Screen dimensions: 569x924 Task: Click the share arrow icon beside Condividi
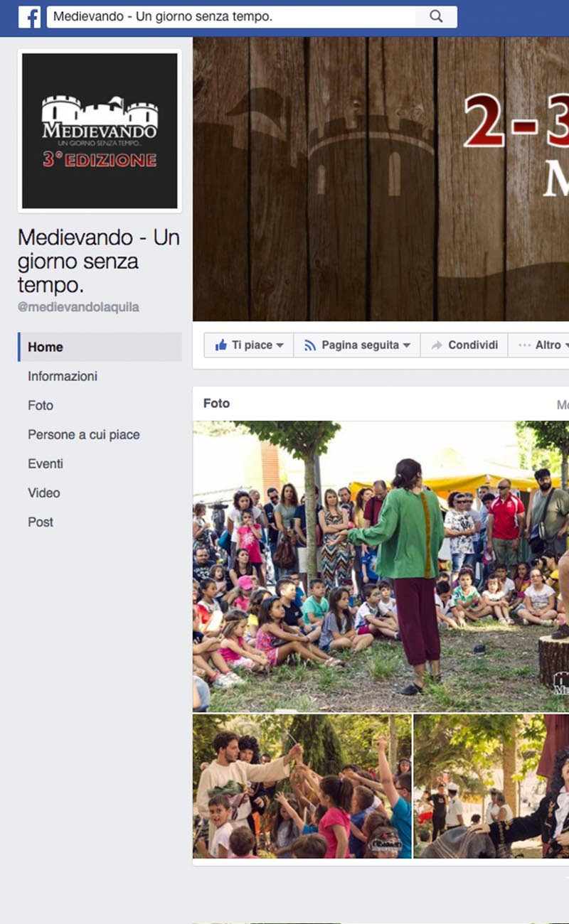point(436,345)
